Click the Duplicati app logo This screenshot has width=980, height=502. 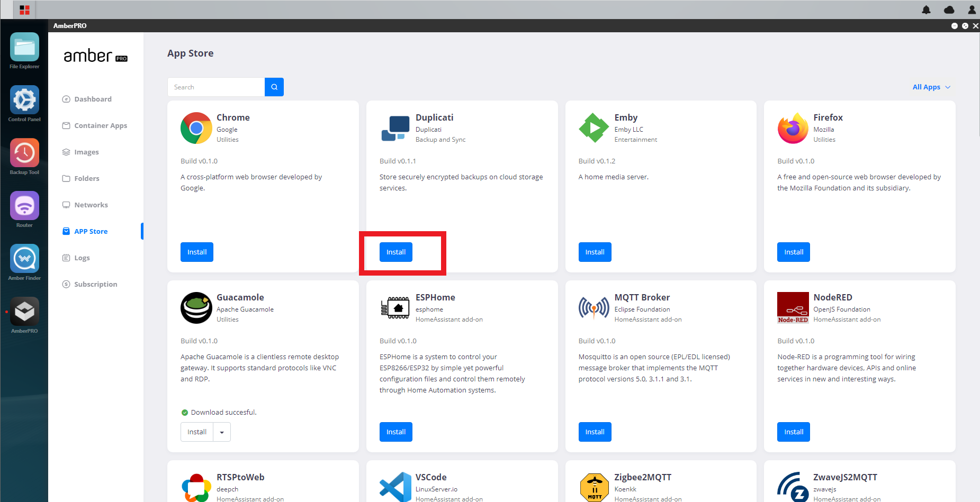[395, 129]
